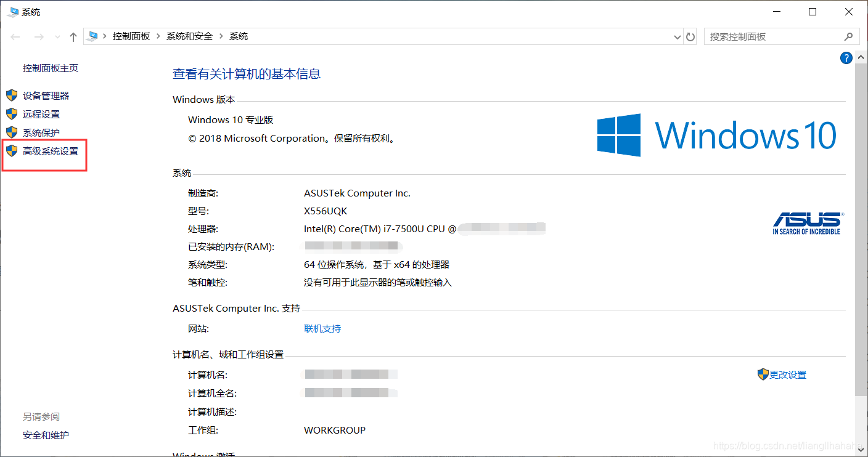
Task: Click the scrollbar up arrow
Action: tap(862, 57)
